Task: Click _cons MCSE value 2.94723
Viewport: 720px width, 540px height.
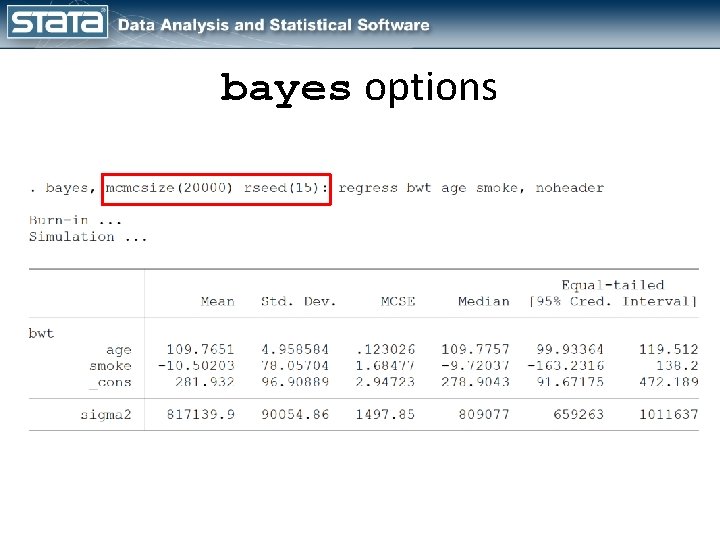Action: pos(385,382)
